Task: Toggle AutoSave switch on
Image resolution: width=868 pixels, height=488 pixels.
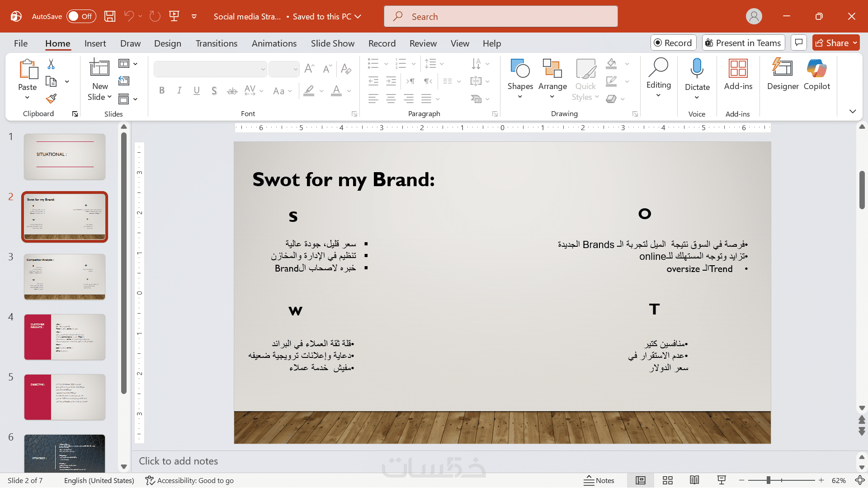Action: pos(81,17)
